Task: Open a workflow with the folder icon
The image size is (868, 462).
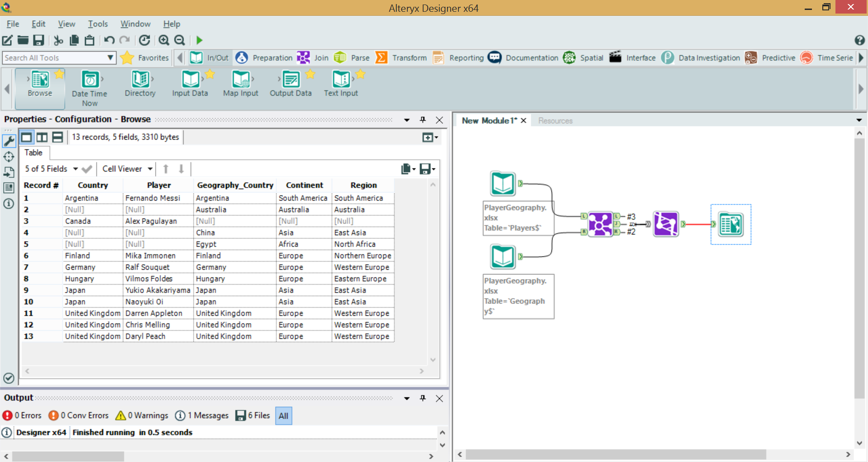Action: point(23,40)
